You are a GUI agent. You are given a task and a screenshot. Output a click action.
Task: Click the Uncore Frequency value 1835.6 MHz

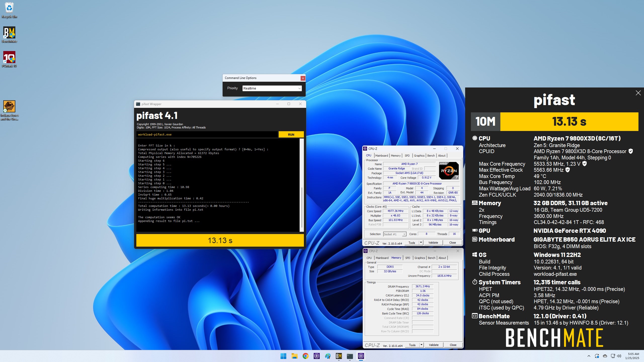(444, 276)
